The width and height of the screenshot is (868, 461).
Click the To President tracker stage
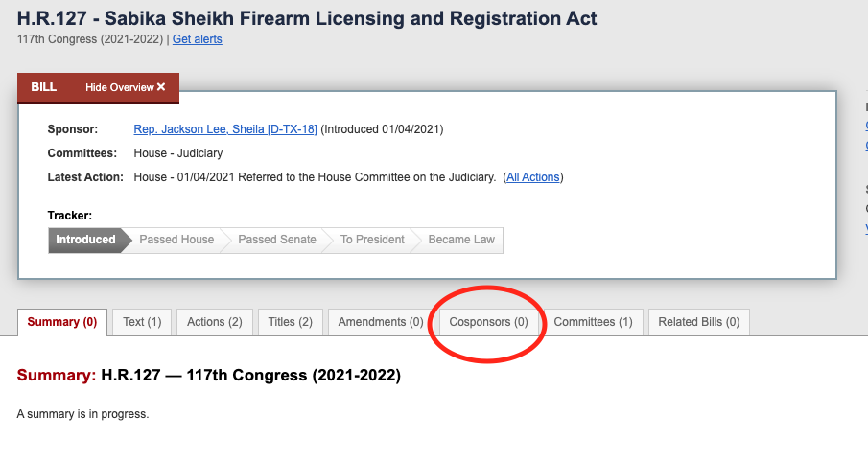click(372, 240)
